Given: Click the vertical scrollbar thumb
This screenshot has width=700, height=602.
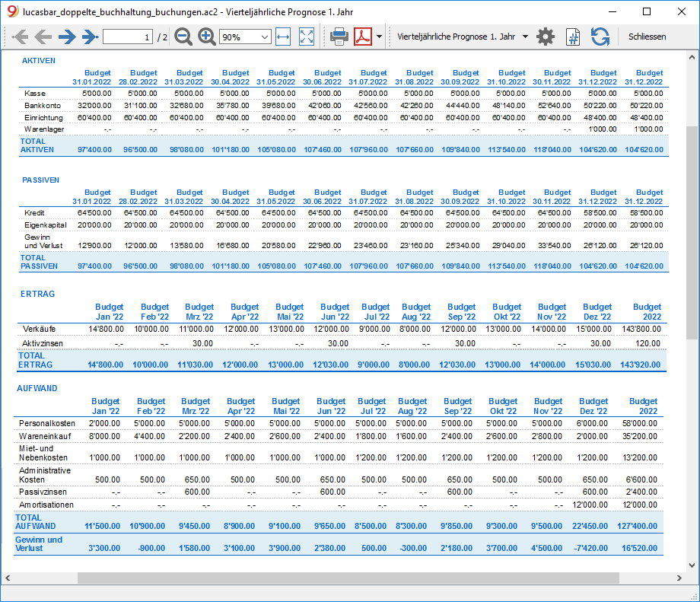Looking at the screenshot, I should [x=692, y=232].
